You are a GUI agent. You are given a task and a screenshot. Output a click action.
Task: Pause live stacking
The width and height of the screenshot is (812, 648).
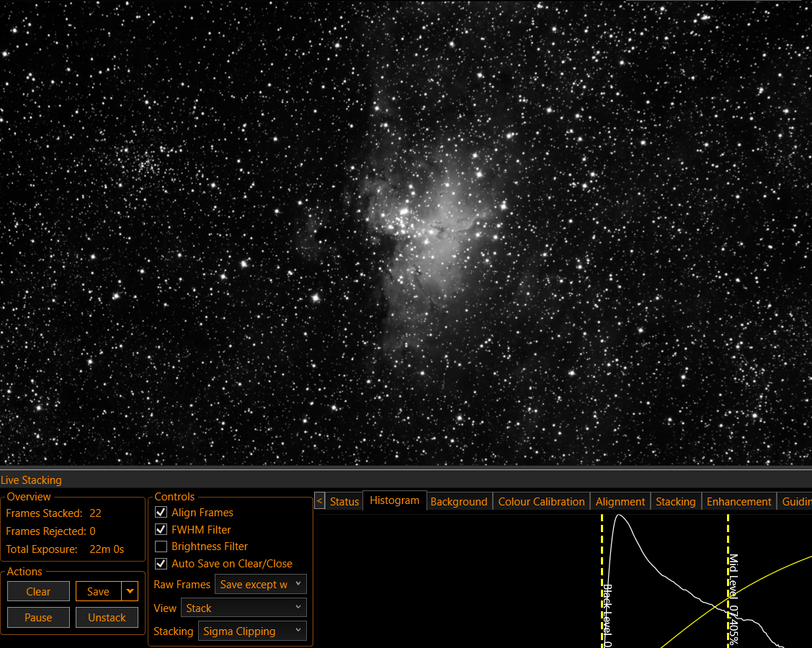click(x=38, y=617)
